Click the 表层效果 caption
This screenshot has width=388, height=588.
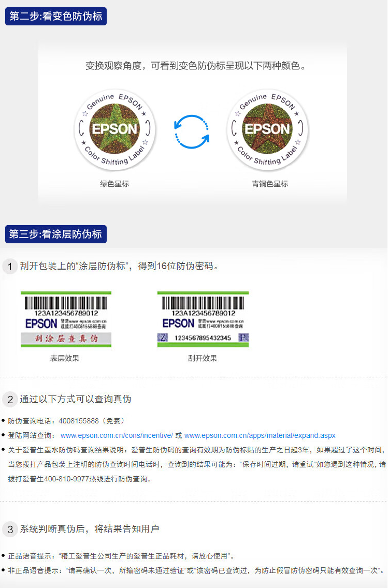[x=65, y=358]
